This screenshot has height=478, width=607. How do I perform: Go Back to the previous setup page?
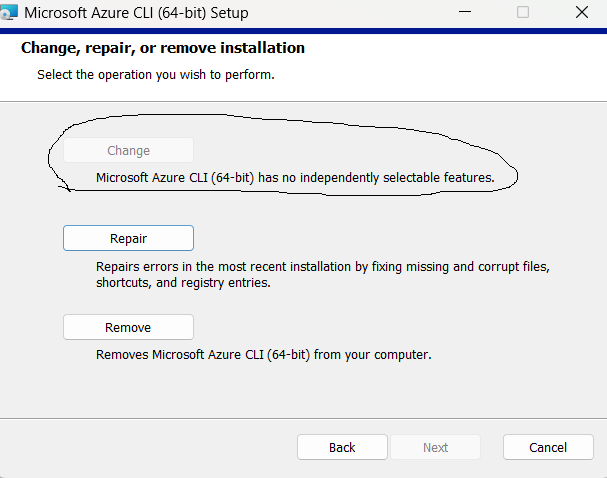(x=342, y=447)
